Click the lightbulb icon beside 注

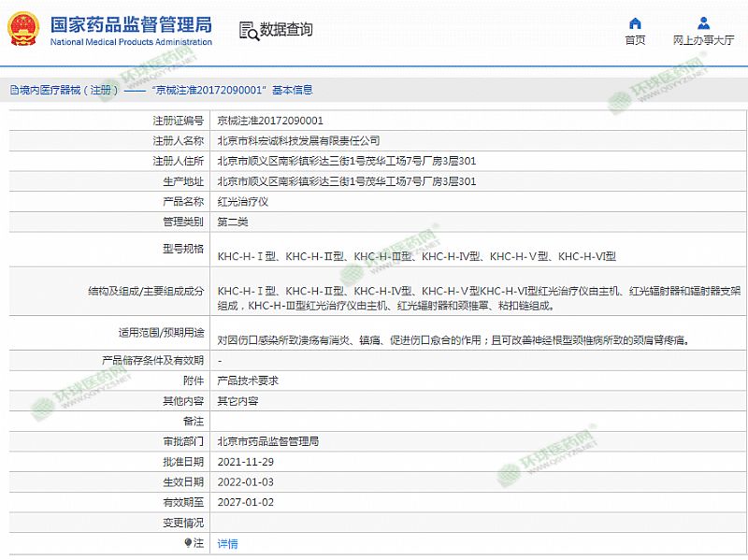click(188, 543)
